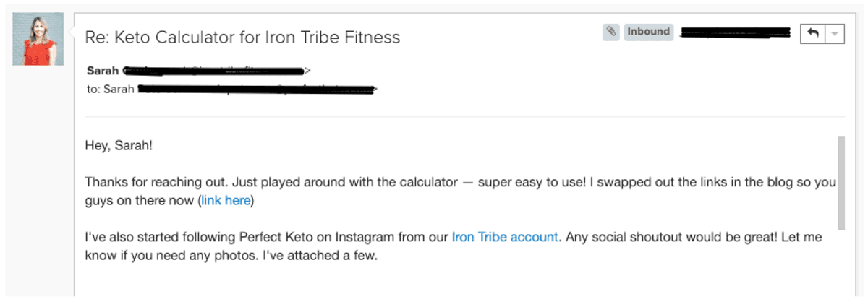Open the "link here" hyperlink

coord(226,201)
